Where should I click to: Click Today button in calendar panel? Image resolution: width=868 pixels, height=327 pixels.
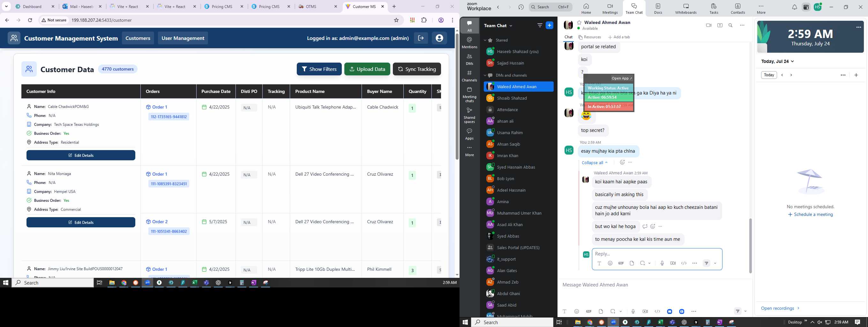[769, 75]
